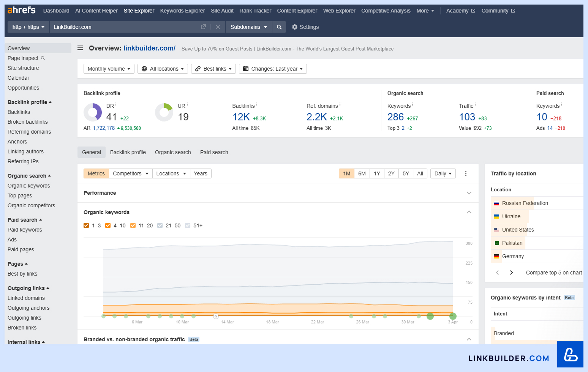Click the DR info icon
The image size is (588, 372).
pyautogui.click(x=116, y=104)
